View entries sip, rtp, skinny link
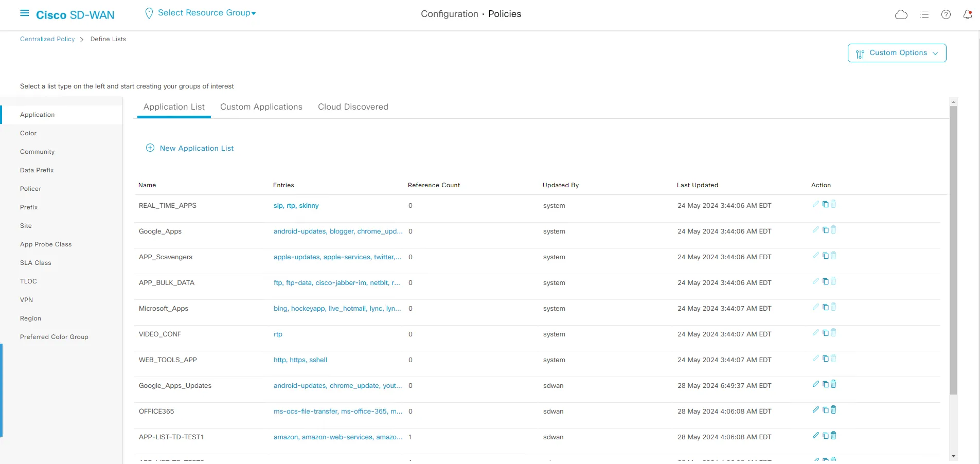The image size is (980, 464). pyautogui.click(x=296, y=205)
